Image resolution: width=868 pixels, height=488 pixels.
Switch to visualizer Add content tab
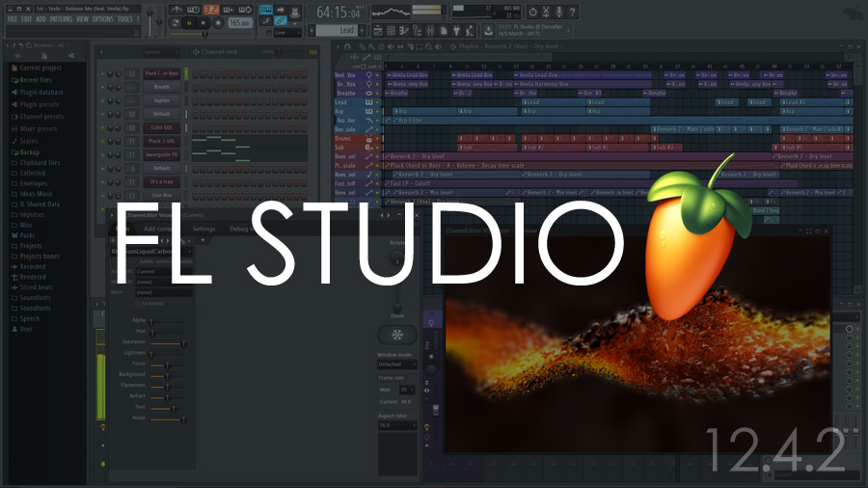(158, 229)
